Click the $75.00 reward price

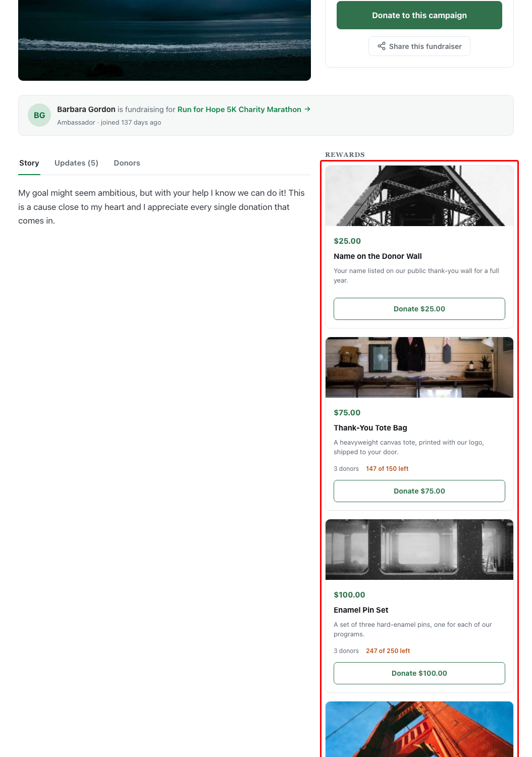[x=347, y=413]
